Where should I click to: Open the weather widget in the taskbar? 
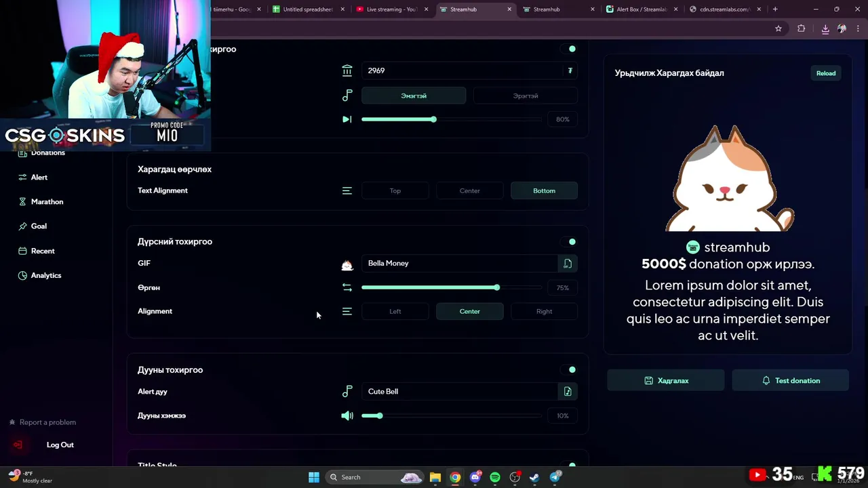point(32,477)
